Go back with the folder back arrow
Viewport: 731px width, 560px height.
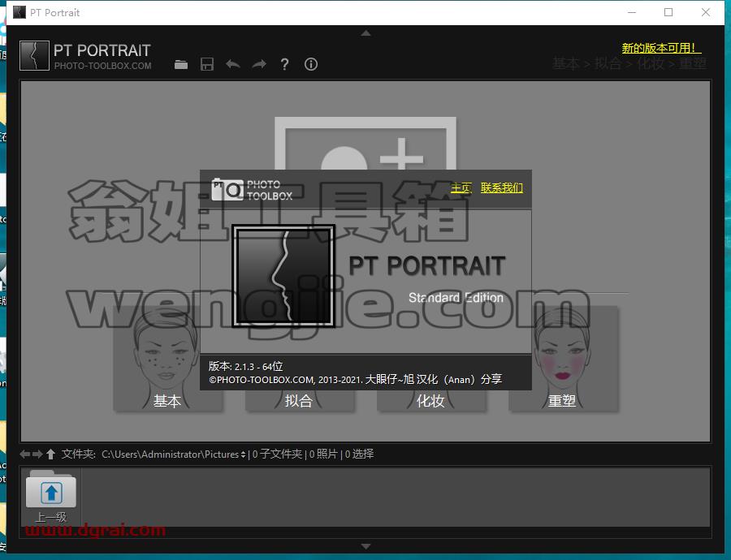25,454
